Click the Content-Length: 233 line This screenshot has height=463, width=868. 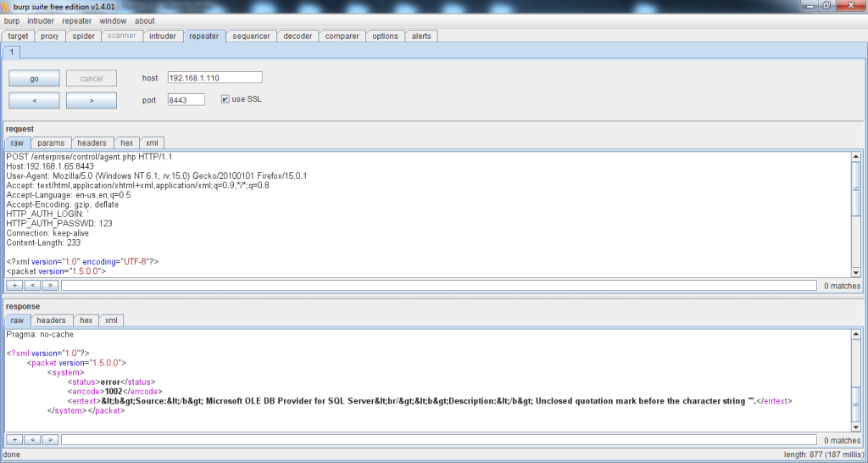click(x=43, y=243)
